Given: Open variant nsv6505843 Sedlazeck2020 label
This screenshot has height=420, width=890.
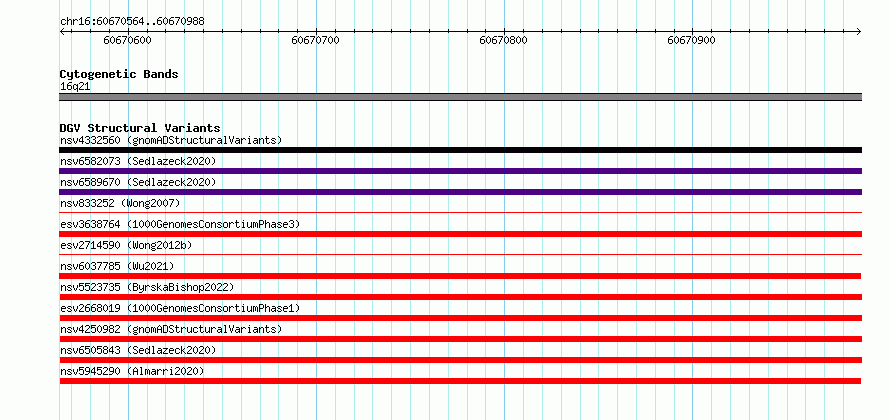Looking at the screenshot, I should tap(138, 350).
